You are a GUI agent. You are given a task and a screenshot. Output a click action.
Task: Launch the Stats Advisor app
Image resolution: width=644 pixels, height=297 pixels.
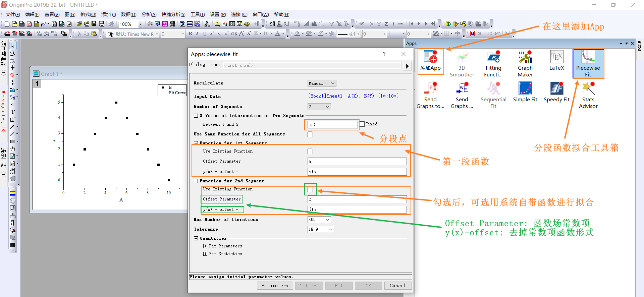[588, 95]
